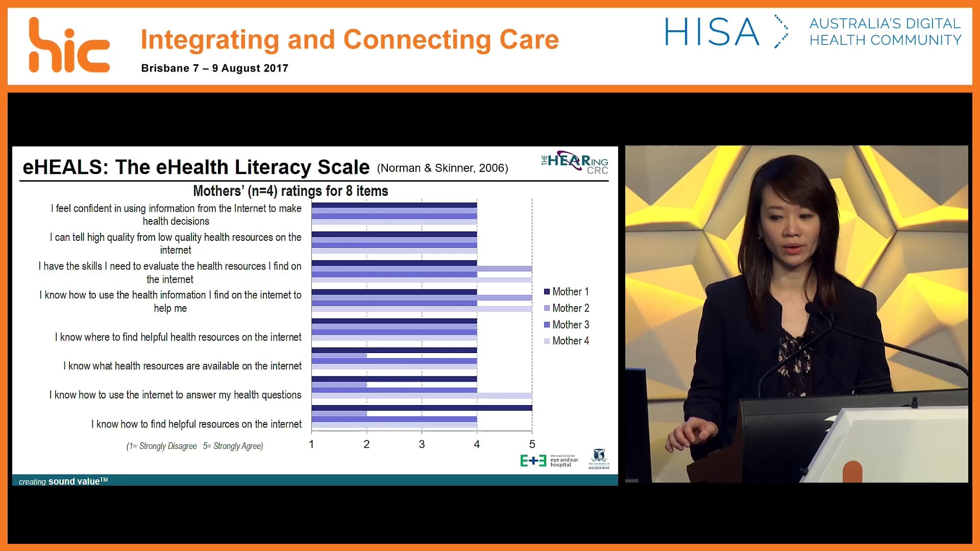Click the green E+E eye and ear logo
Screen dimensions: 980x551
(533, 461)
